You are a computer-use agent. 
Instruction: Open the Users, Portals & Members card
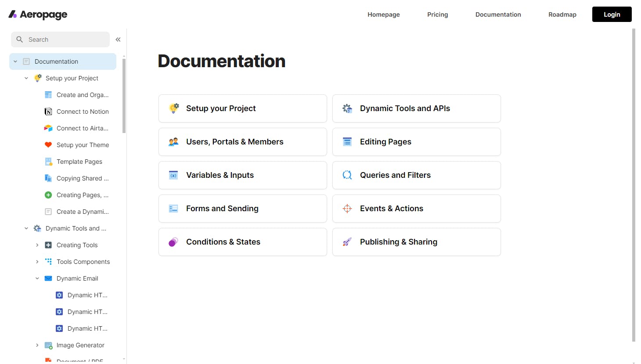(243, 142)
